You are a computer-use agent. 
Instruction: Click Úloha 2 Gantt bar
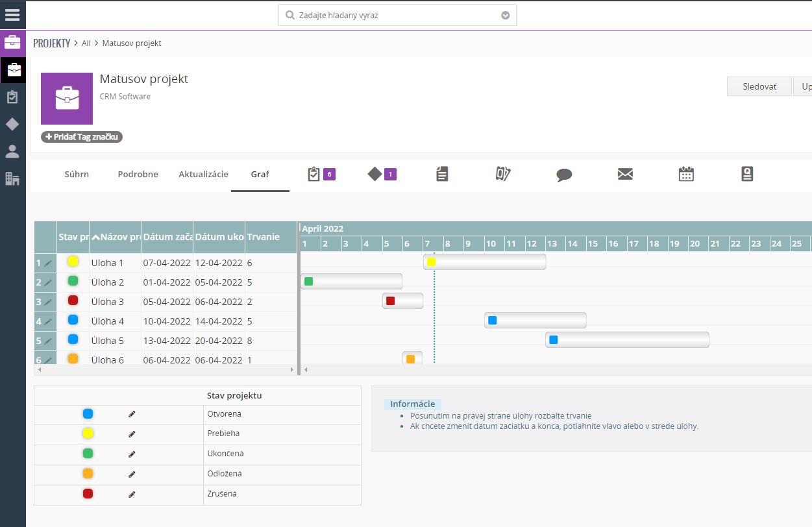(x=351, y=281)
